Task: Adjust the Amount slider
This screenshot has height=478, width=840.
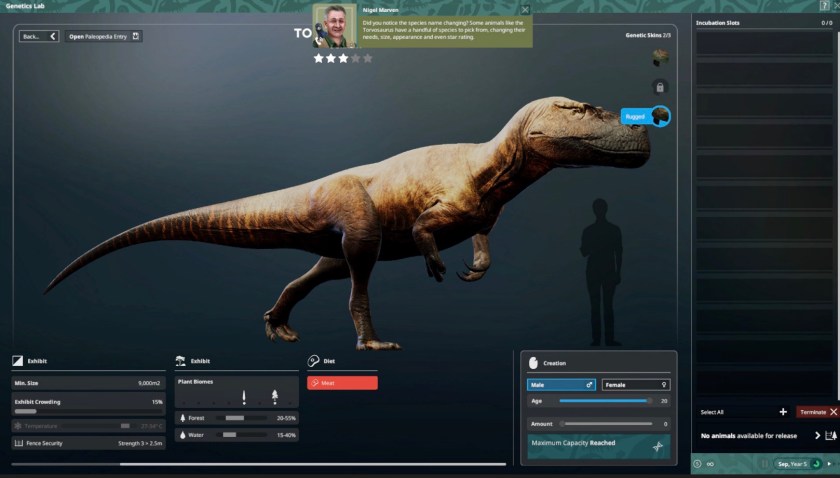Action: [606, 424]
